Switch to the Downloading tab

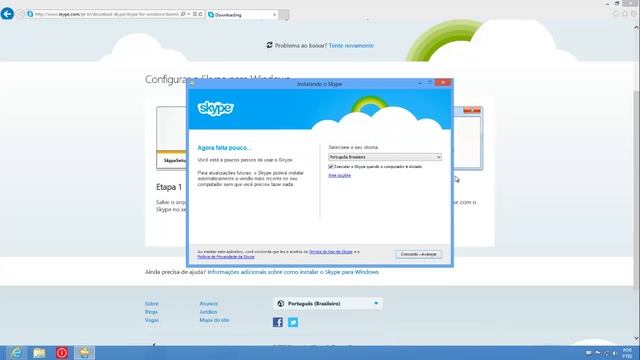coord(242,15)
